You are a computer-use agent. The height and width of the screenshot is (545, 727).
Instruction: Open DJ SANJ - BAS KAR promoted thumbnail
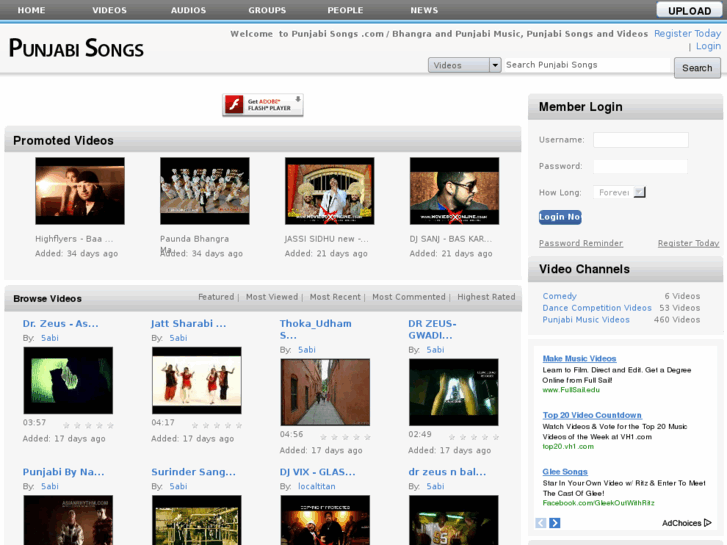(x=454, y=191)
